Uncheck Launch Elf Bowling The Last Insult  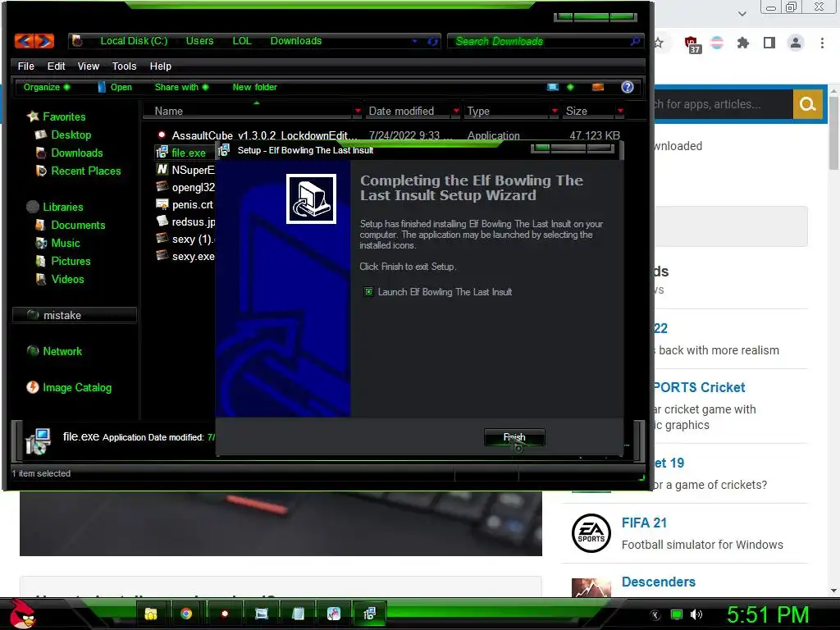(368, 292)
